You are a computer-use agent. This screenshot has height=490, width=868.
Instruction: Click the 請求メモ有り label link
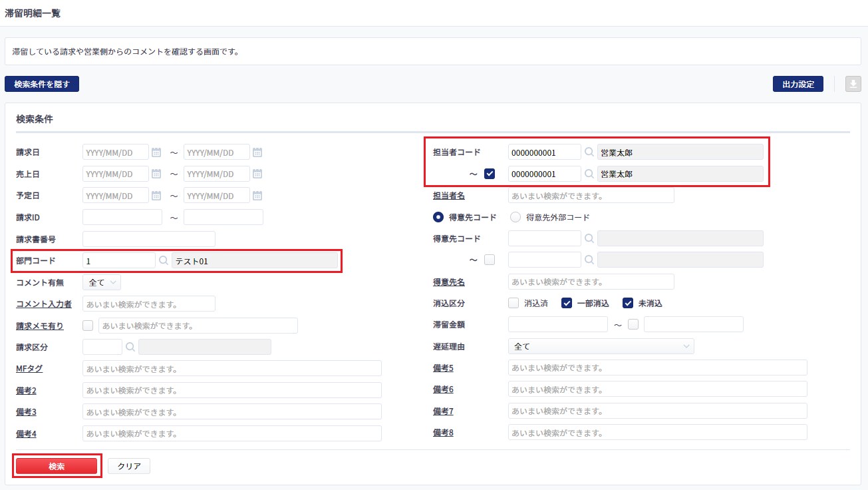point(40,326)
